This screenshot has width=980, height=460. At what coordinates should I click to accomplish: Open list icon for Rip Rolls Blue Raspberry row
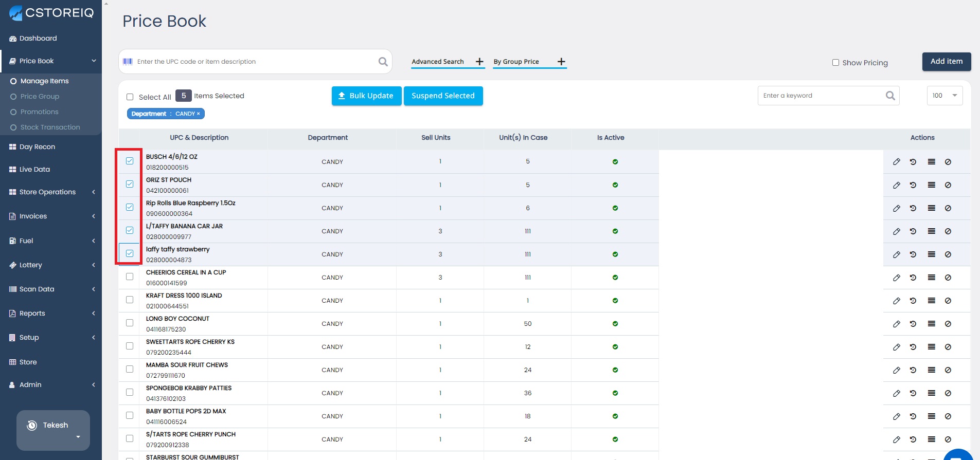point(932,208)
